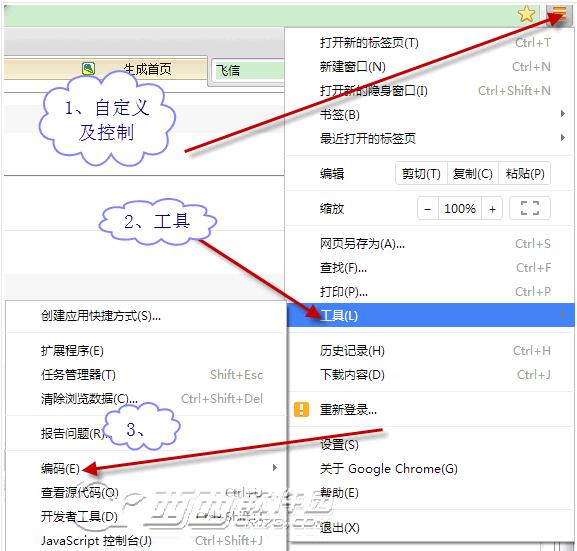Open the highlighted 工具(L) submenu
Viewport: 577px width, 551px height.
(x=431, y=315)
